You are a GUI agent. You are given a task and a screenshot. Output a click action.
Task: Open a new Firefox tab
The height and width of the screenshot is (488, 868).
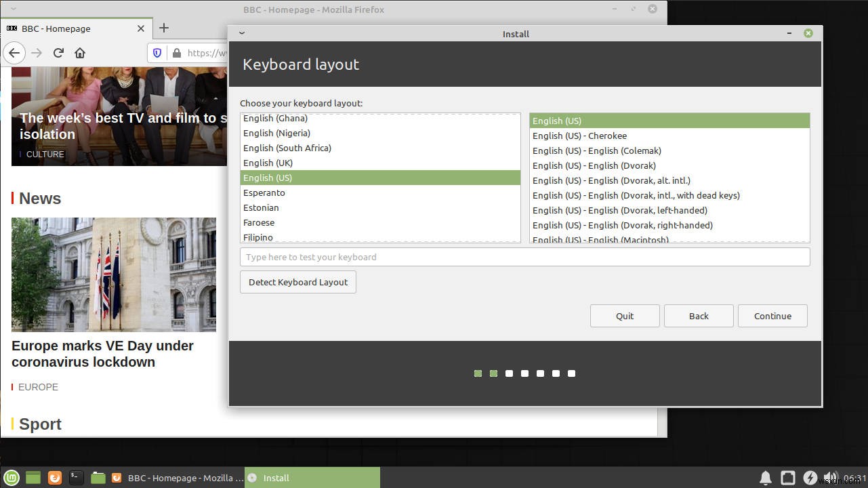164,28
